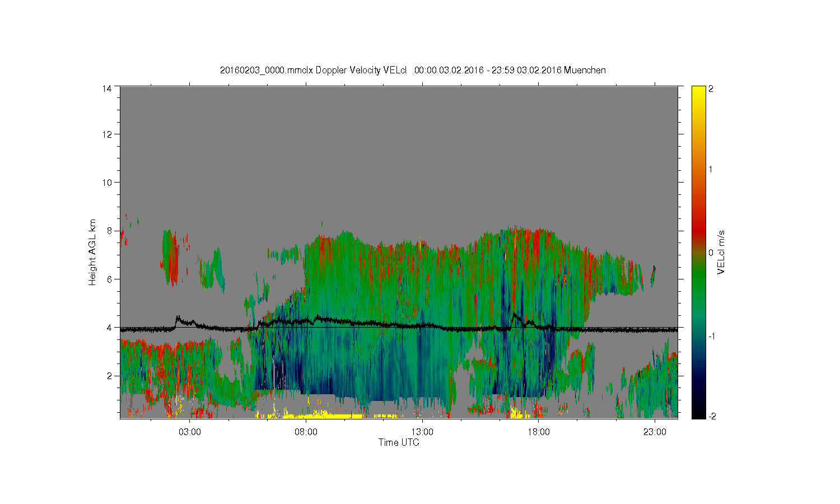This screenshot has height=504, width=840.
Task: Click the "VELcl m/s" colorbar label
Action: (x=721, y=252)
